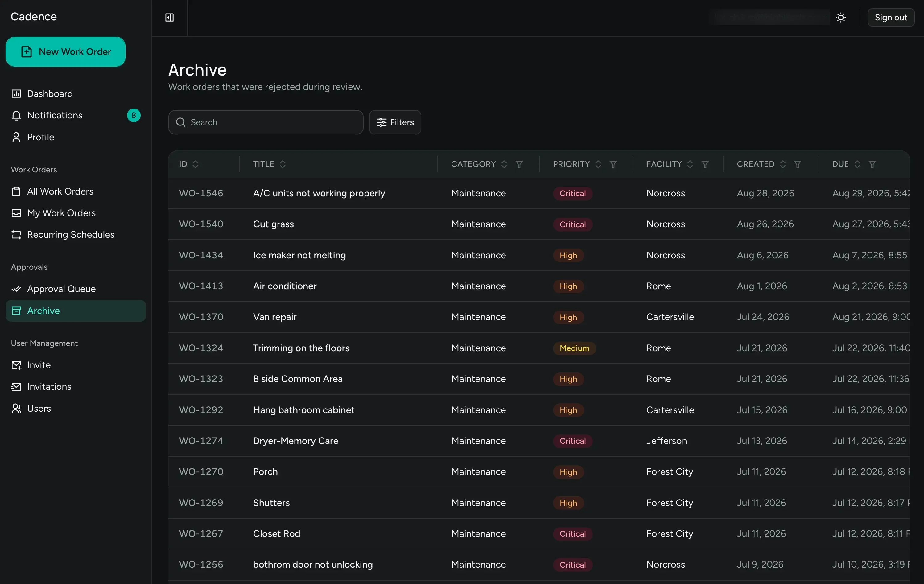
Task: Click the Category column filter funnel icon
Action: [519, 164]
